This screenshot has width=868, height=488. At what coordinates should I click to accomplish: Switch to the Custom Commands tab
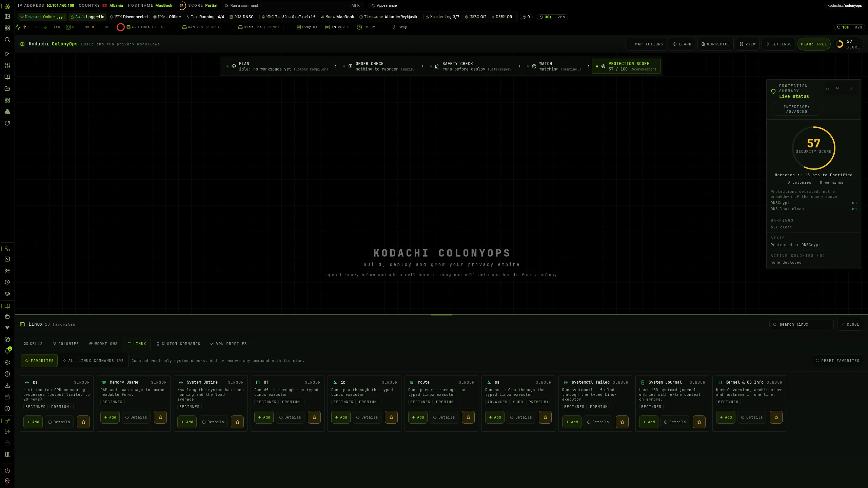[178, 344]
